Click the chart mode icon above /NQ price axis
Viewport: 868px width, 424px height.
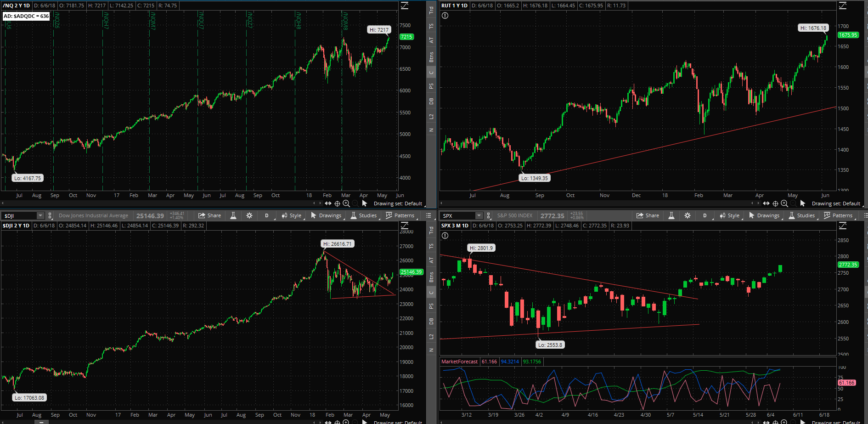[405, 6]
